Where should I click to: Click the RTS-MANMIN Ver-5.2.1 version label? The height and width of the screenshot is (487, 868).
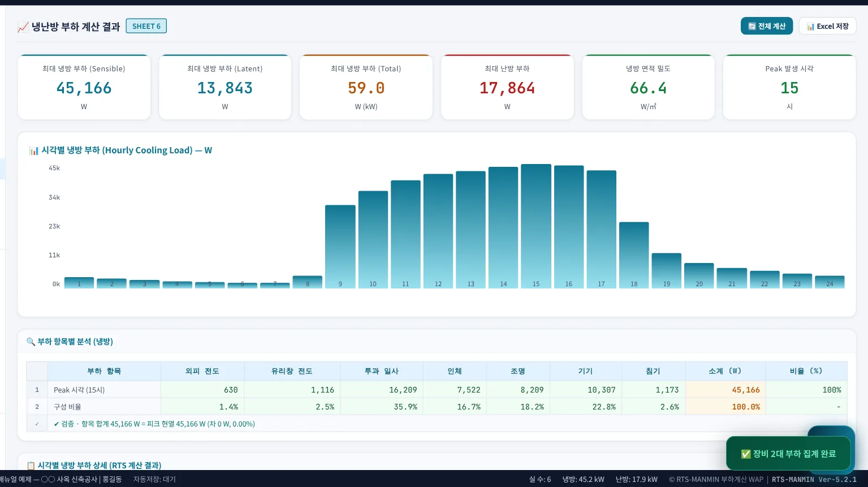point(814,479)
